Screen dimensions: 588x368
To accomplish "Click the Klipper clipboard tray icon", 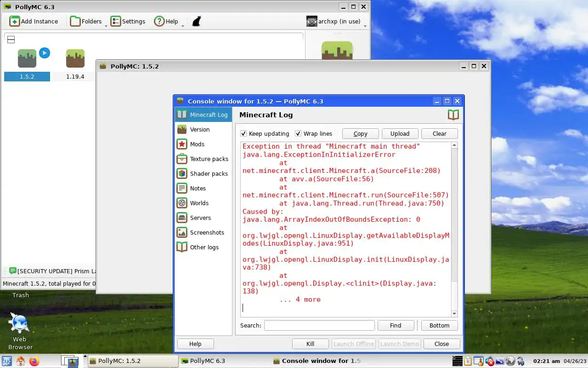I will (468, 361).
